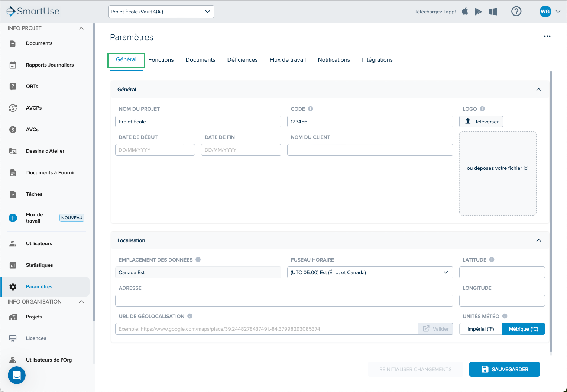Open the help question mark icon
The height and width of the screenshot is (392, 567).
(516, 12)
